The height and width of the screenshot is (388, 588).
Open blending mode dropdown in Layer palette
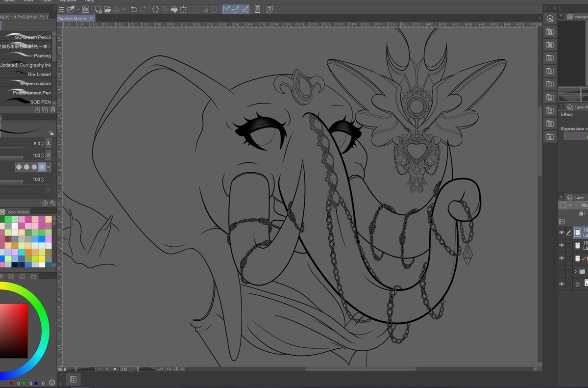(581, 205)
